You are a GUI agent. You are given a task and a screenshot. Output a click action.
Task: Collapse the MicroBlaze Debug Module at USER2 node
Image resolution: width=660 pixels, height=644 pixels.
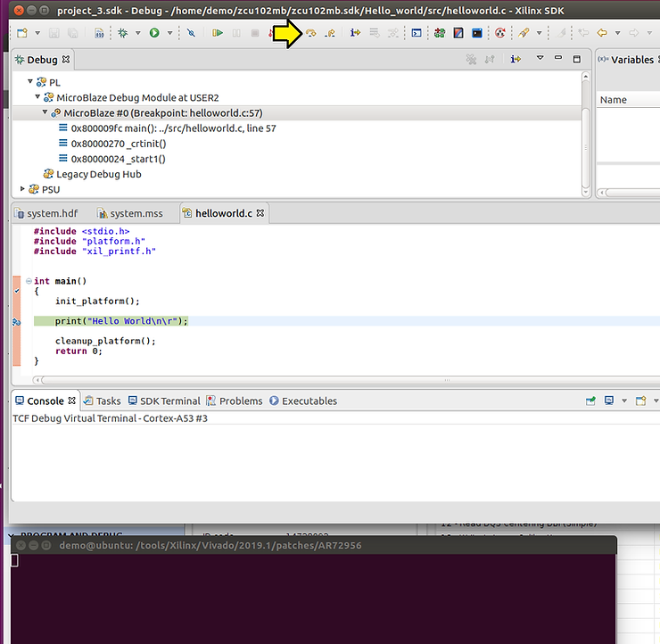pyautogui.click(x=37, y=97)
